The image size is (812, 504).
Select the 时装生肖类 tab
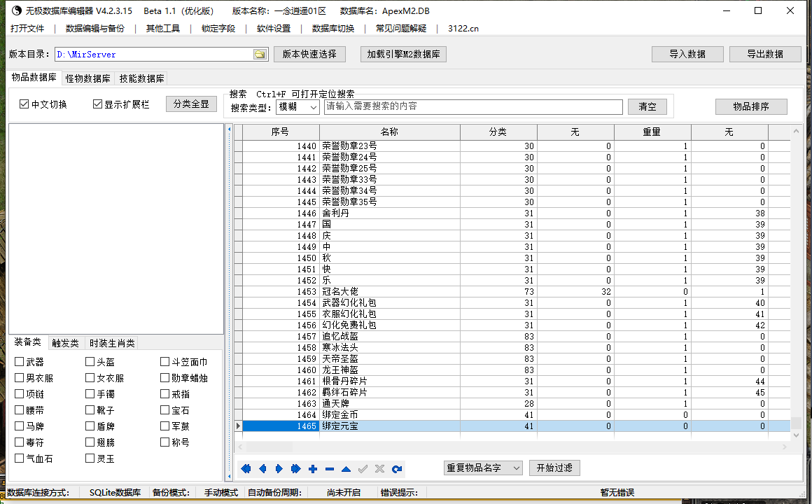pyautogui.click(x=112, y=343)
